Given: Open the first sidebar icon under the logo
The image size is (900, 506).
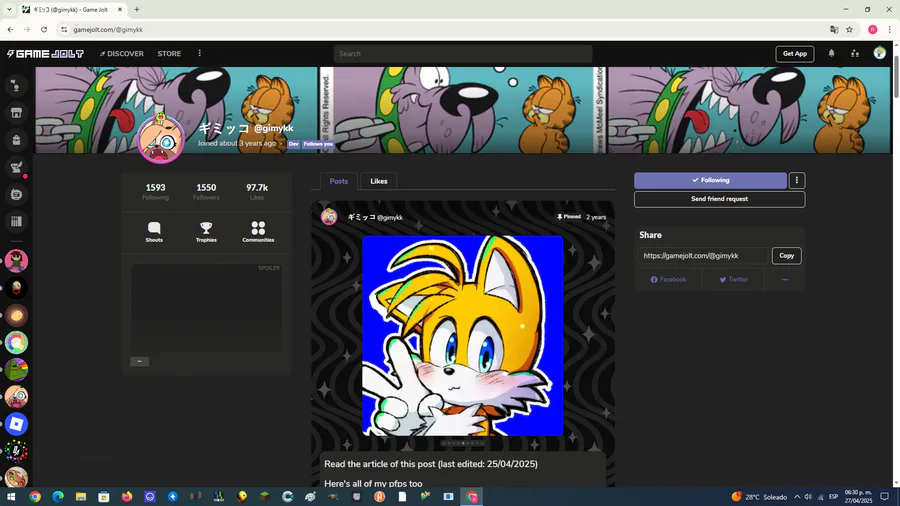Looking at the screenshot, I should pos(16,86).
